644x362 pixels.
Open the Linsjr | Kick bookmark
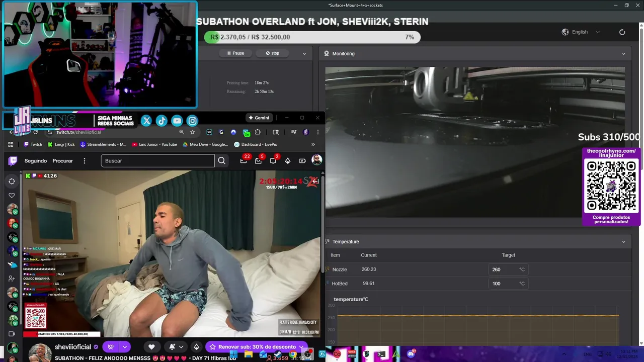[61, 144]
